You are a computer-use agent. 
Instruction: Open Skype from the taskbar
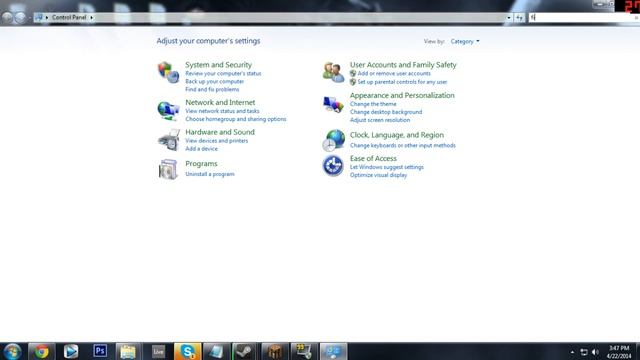click(x=187, y=351)
